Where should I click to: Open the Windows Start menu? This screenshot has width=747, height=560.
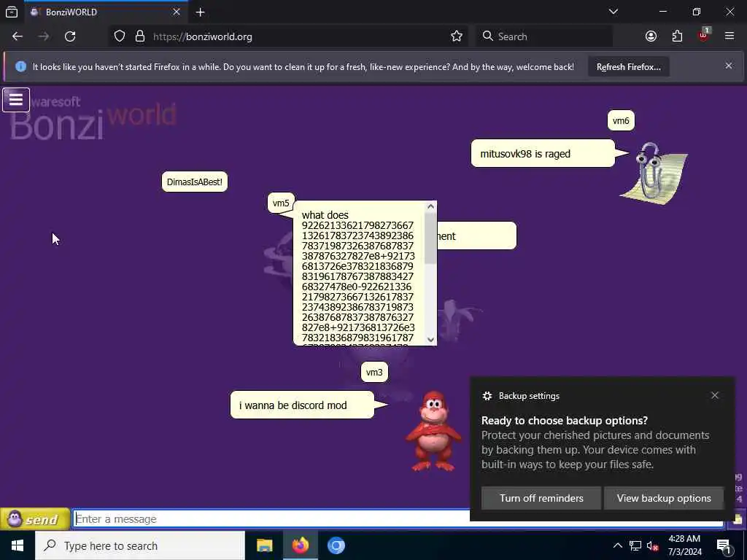tap(18, 545)
